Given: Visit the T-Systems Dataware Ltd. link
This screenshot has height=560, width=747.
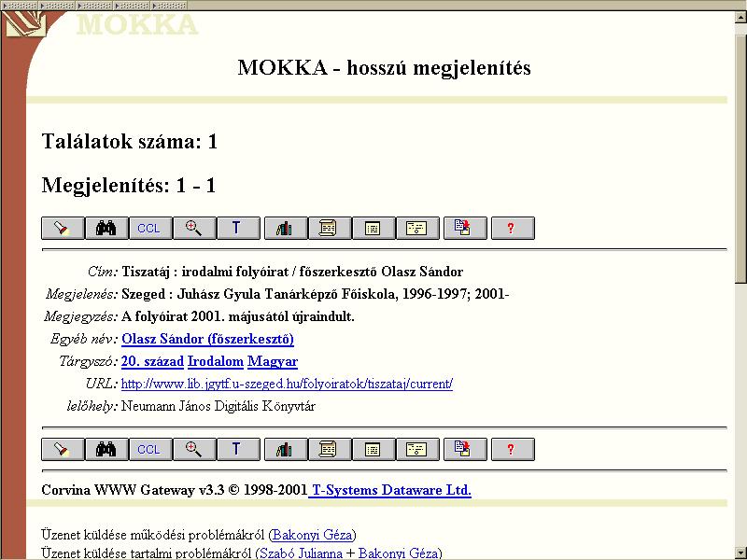Looking at the screenshot, I should (x=391, y=490).
